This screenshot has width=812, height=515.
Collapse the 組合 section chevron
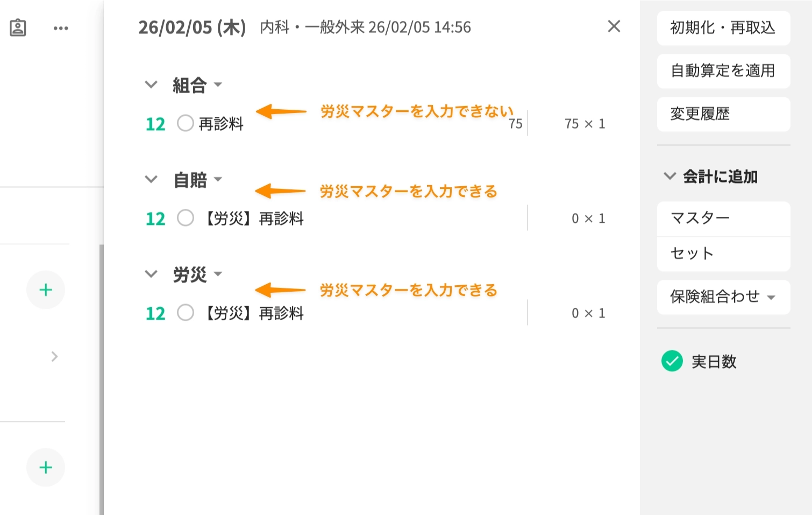click(151, 84)
